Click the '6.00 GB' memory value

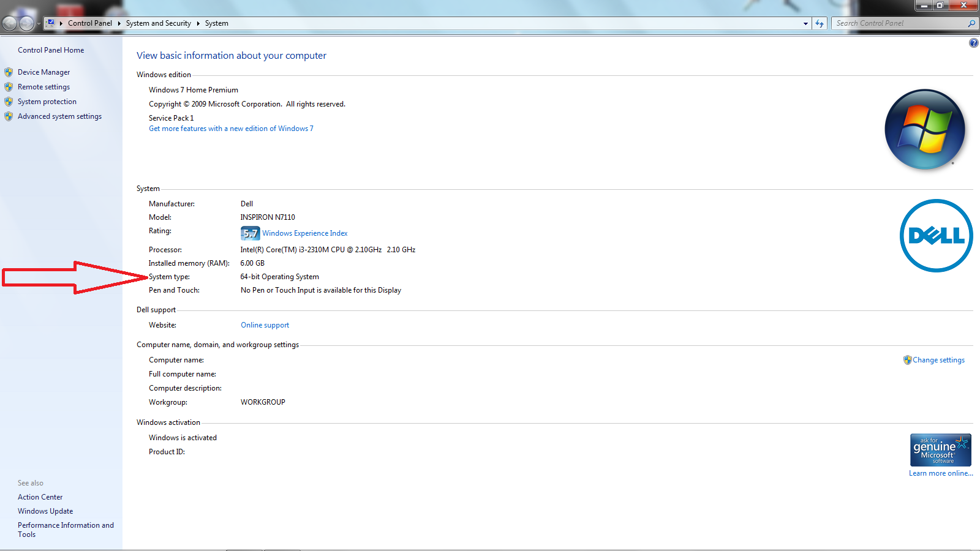click(252, 263)
